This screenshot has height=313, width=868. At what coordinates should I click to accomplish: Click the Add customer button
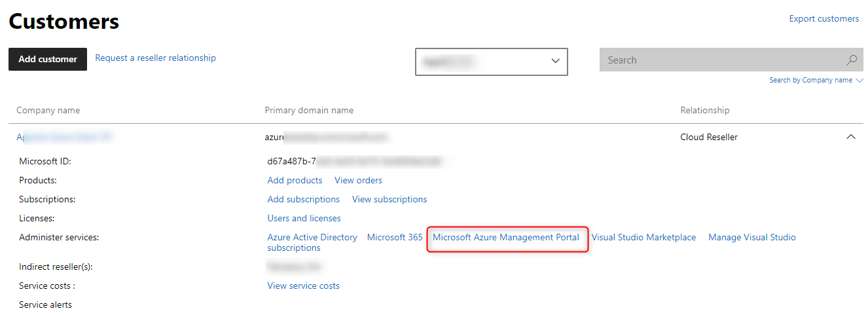[x=48, y=59]
